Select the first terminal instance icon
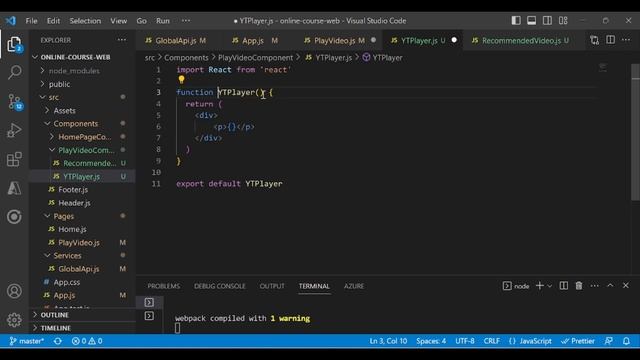The image size is (640, 360). (x=149, y=302)
